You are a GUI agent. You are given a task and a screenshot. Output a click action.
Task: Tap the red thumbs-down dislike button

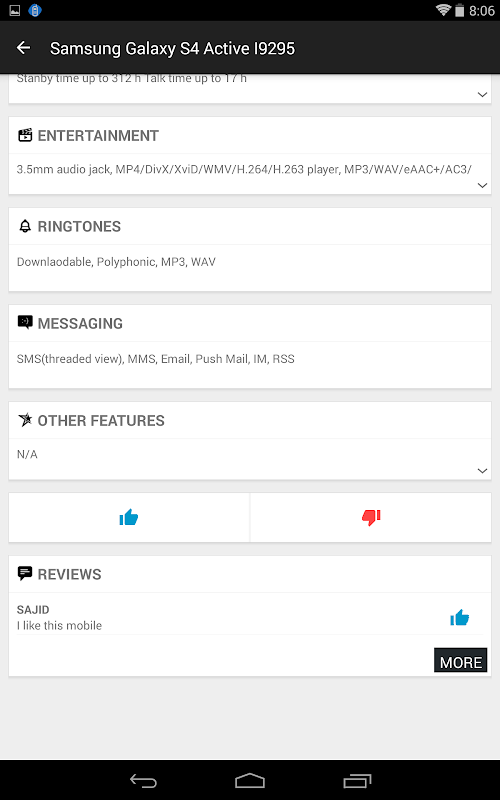click(371, 517)
